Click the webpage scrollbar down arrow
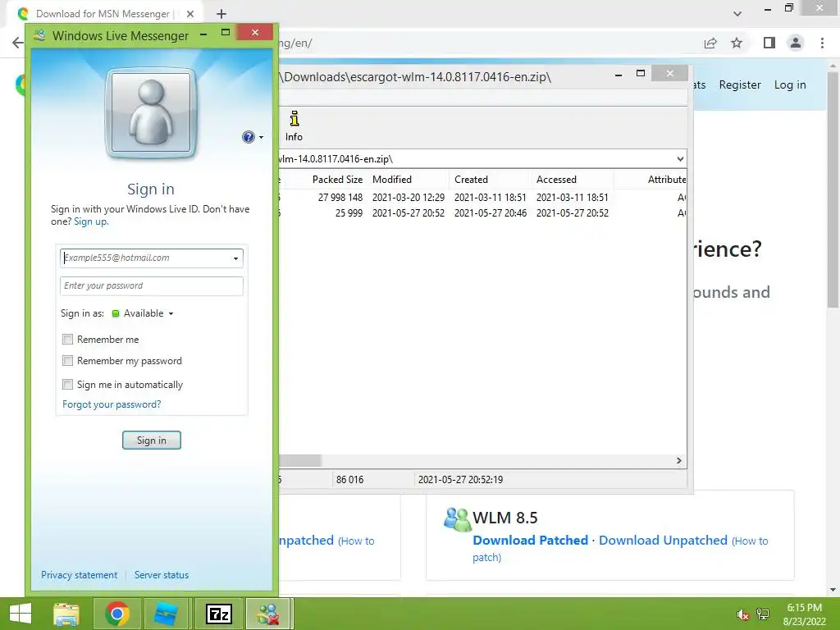This screenshot has width=840, height=630. 833,590
